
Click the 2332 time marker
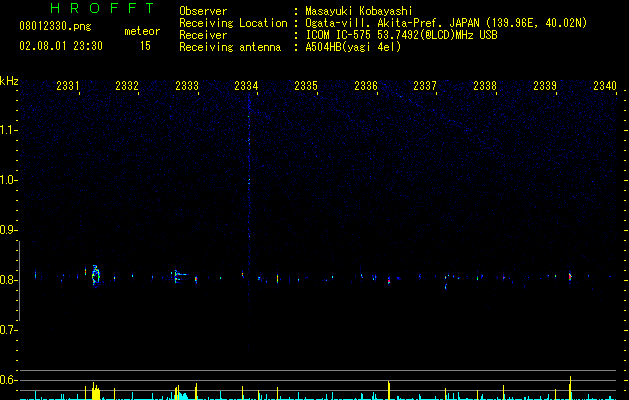coord(127,85)
